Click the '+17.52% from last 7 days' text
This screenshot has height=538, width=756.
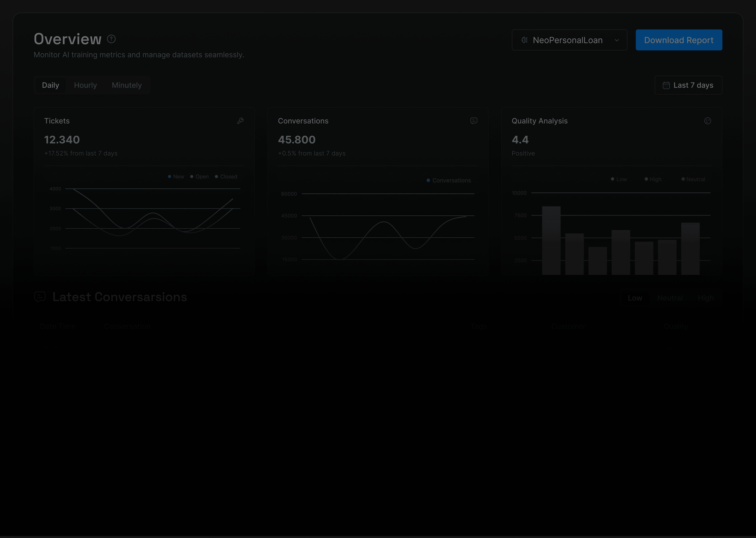[x=81, y=153]
